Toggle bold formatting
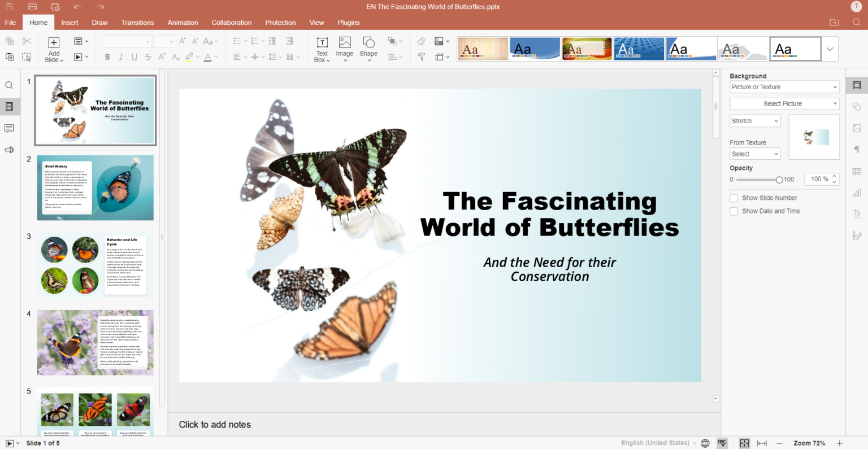Screen dimensions: 868x449 pyautogui.click(x=107, y=57)
